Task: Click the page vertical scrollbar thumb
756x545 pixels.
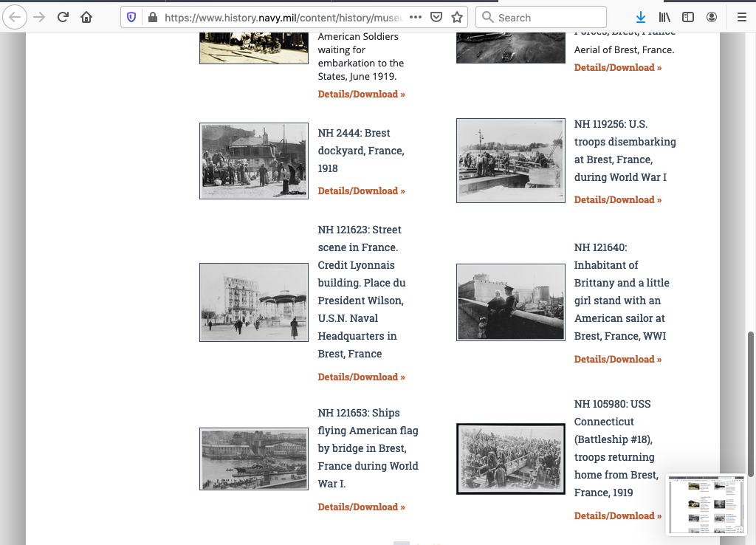Action: [x=751, y=402]
